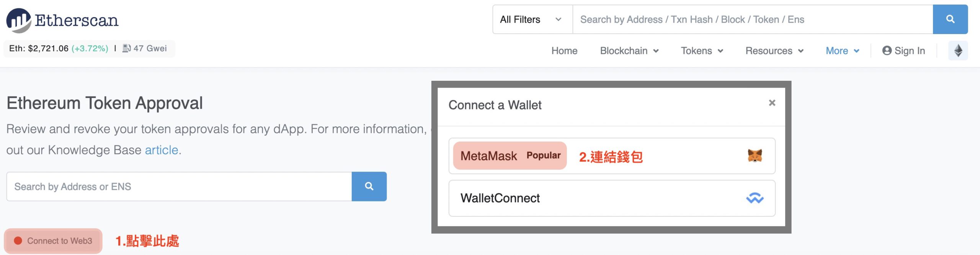Click the top search magnifier button
Screen dimensions: 980x255
tap(950, 19)
